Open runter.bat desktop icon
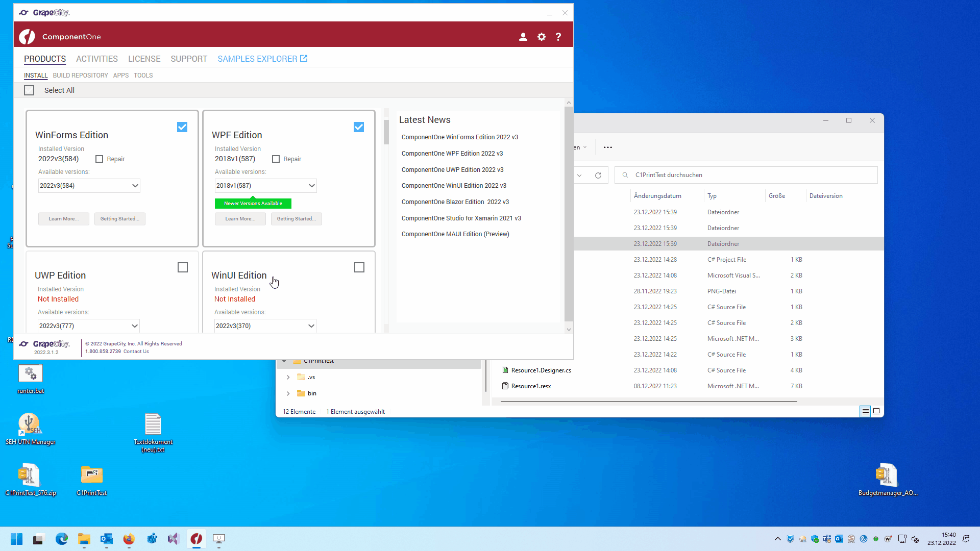 (31, 379)
